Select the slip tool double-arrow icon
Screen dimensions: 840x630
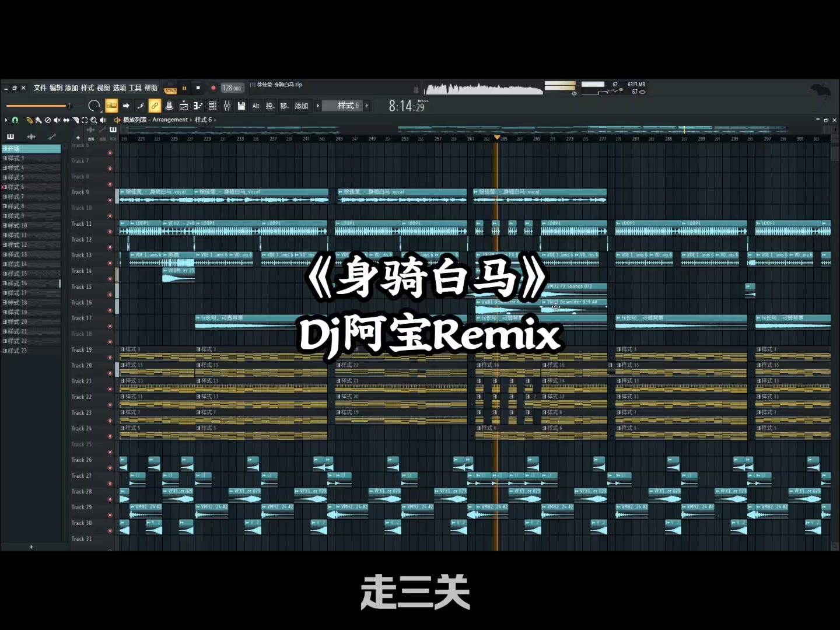point(66,120)
